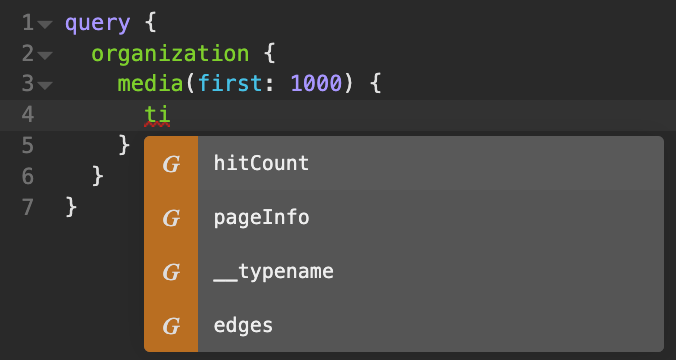The height and width of the screenshot is (360, 676).
Task: Click the 'first' argument name
Action: point(230,84)
